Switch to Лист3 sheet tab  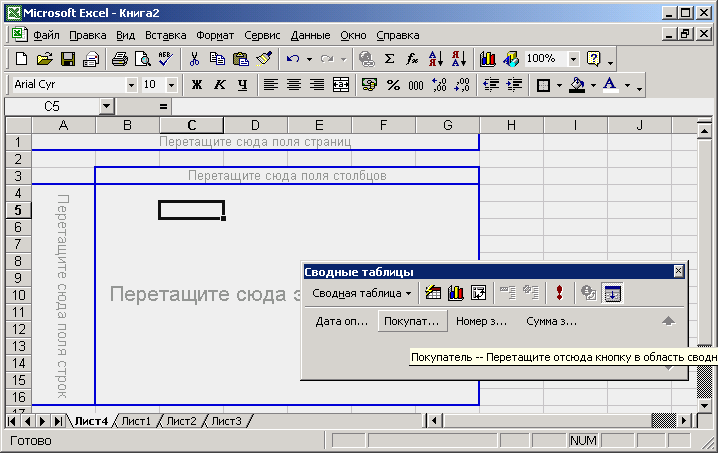(226, 421)
